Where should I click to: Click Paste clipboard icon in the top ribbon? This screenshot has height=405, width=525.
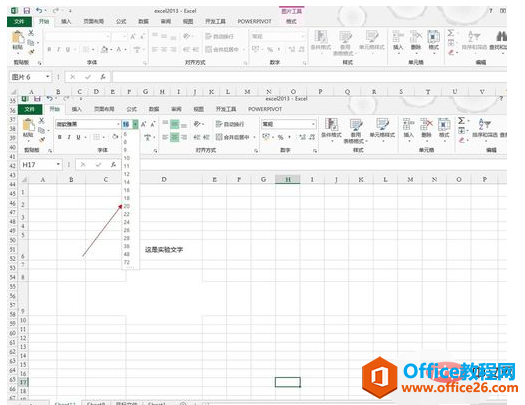17,37
